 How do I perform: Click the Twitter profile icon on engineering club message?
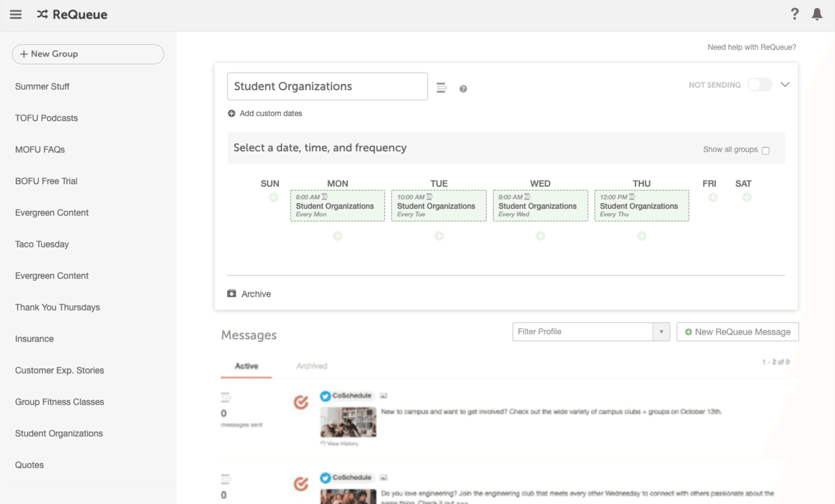(325, 478)
